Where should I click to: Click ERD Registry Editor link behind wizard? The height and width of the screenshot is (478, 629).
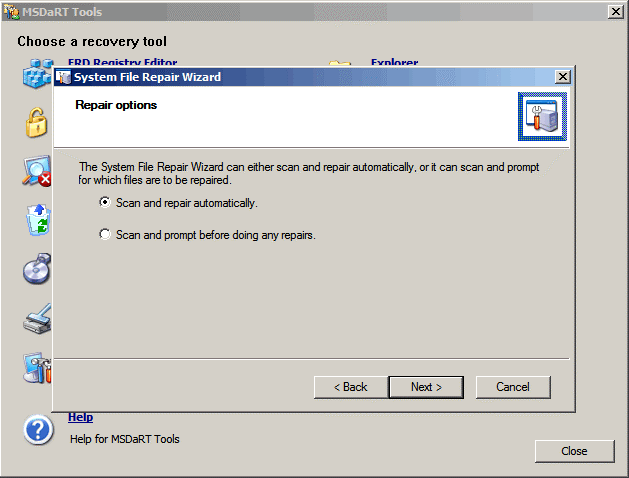point(122,62)
